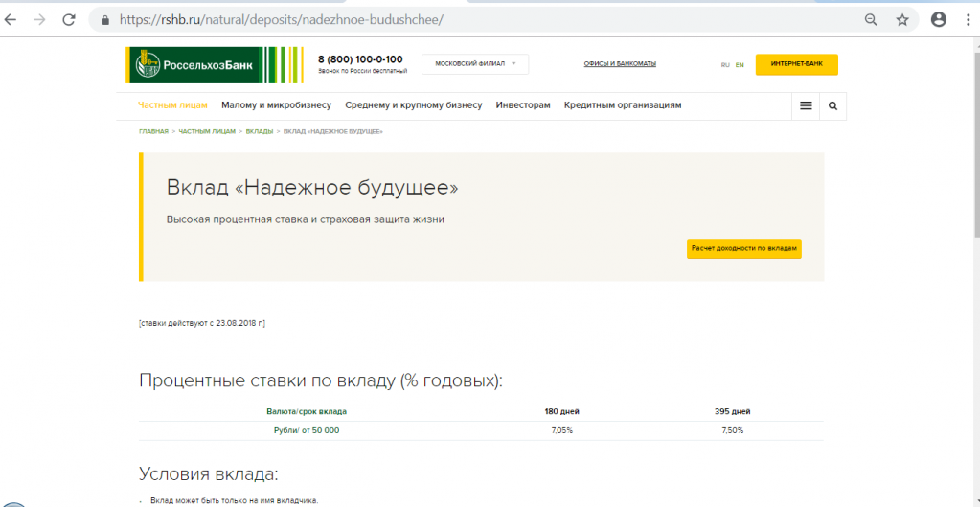Click the site search magnifier icon

(x=832, y=106)
